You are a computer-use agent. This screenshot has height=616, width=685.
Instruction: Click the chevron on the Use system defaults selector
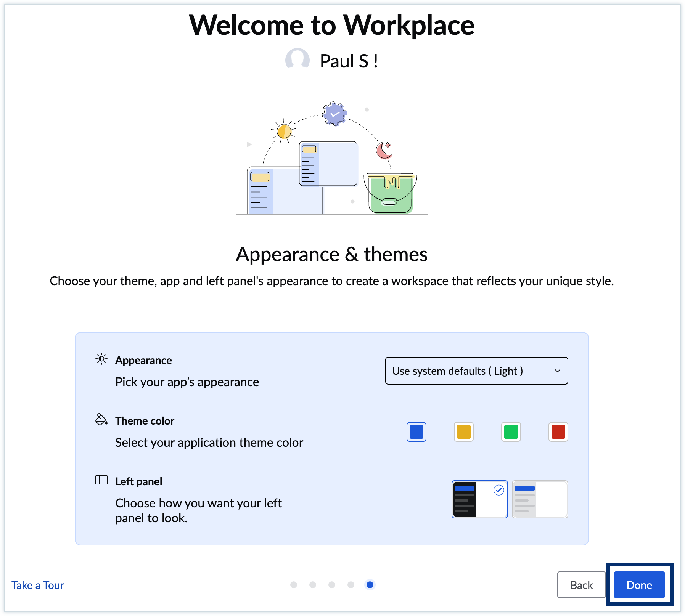click(x=557, y=370)
